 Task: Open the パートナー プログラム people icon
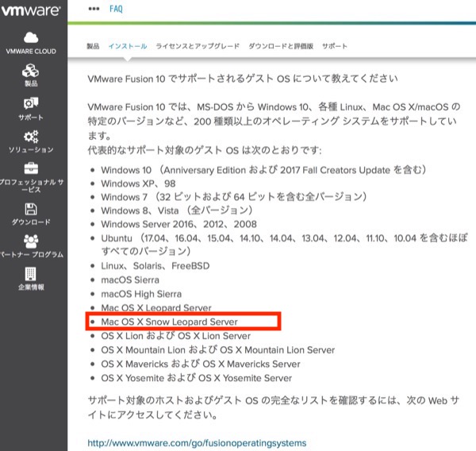(x=31, y=241)
